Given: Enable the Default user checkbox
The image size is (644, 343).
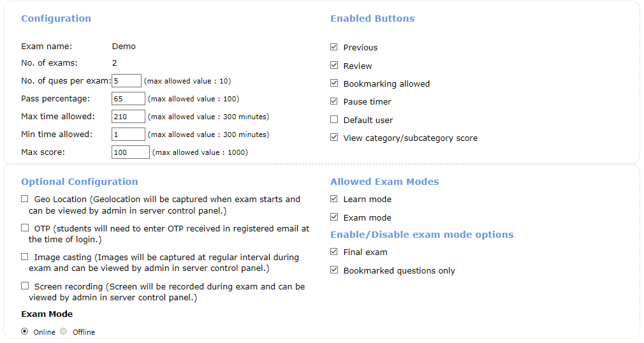Looking at the screenshot, I should tap(334, 120).
